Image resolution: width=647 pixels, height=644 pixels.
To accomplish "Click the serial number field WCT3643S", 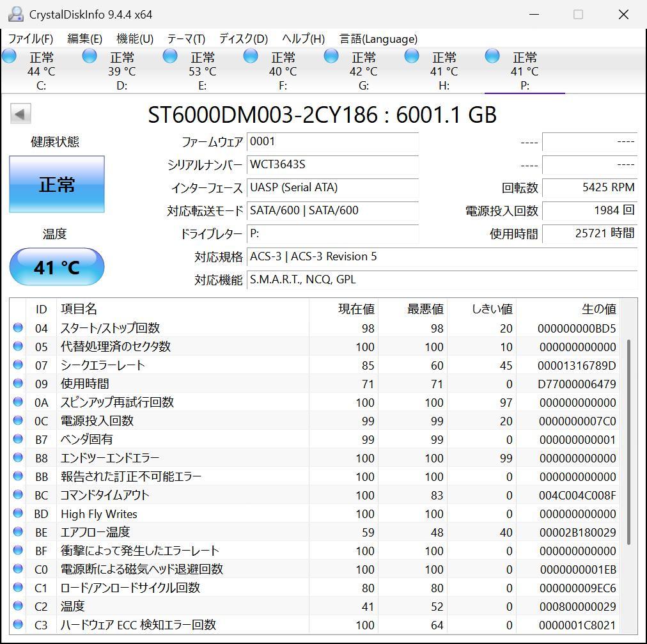I will (332, 165).
